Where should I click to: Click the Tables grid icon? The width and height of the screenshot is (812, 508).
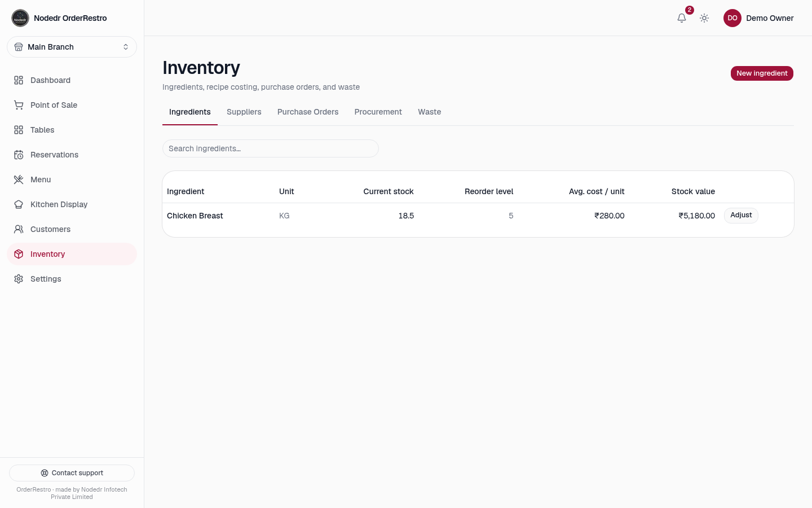[x=19, y=130]
